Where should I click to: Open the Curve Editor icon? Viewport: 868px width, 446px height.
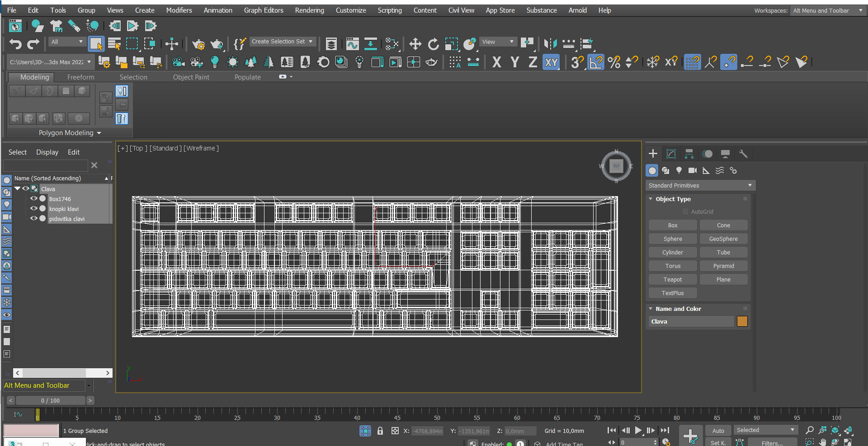pyautogui.click(x=352, y=44)
